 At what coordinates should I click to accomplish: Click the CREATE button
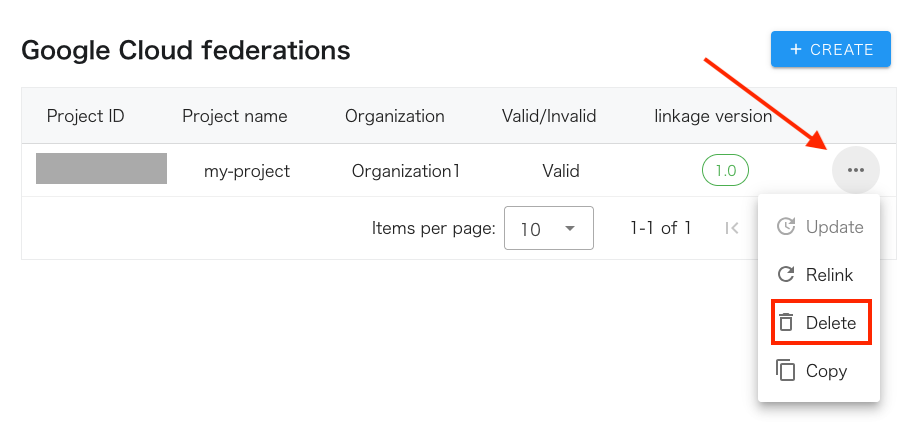pyautogui.click(x=831, y=49)
